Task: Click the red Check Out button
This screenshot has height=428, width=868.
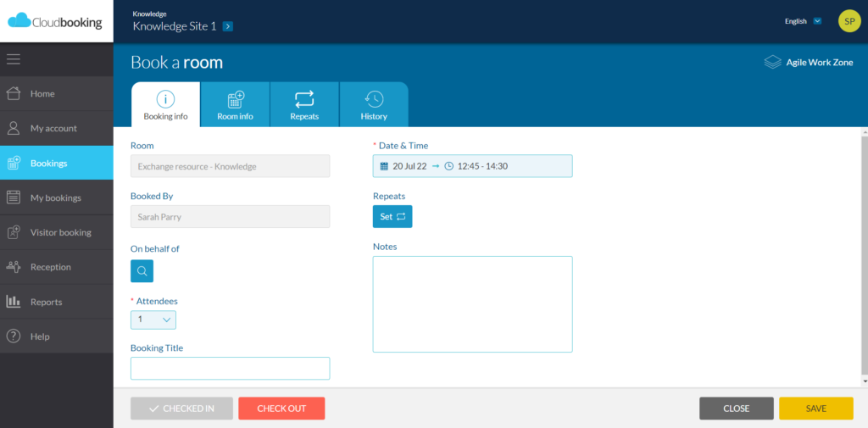Action: [x=281, y=409]
